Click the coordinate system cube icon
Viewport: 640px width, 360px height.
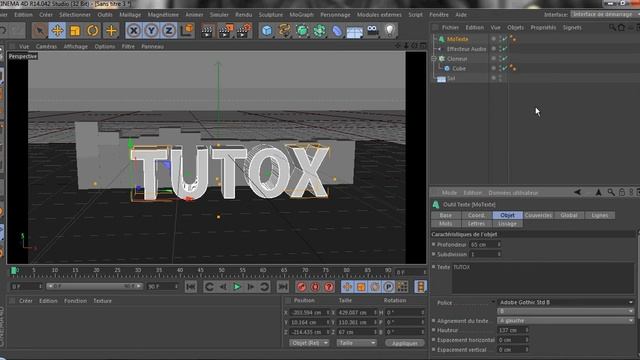coord(187,31)
